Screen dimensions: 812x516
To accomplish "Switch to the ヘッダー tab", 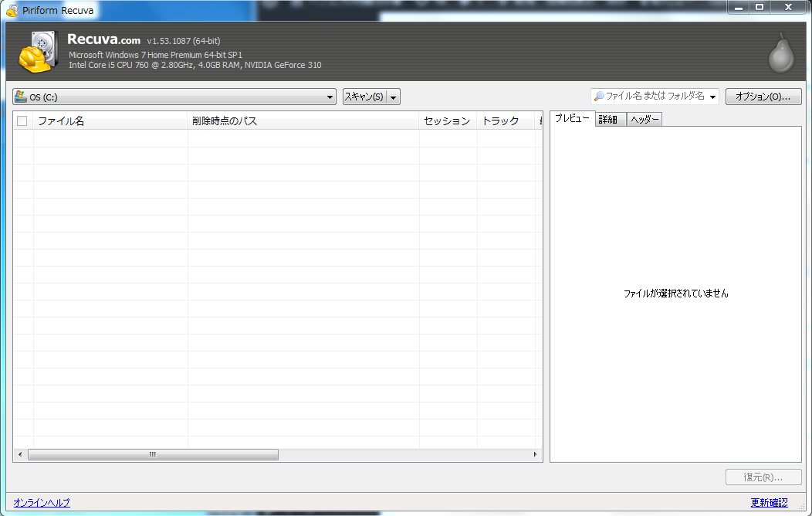I will pos(645,120).
